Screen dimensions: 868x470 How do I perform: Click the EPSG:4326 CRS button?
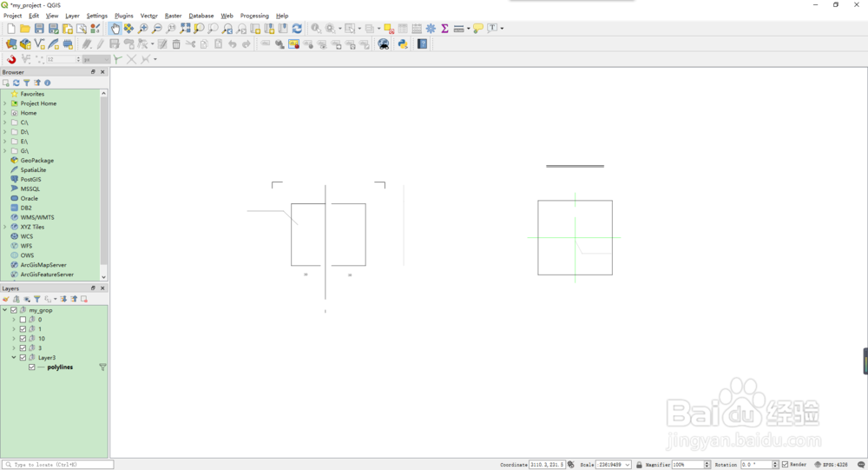832,465
